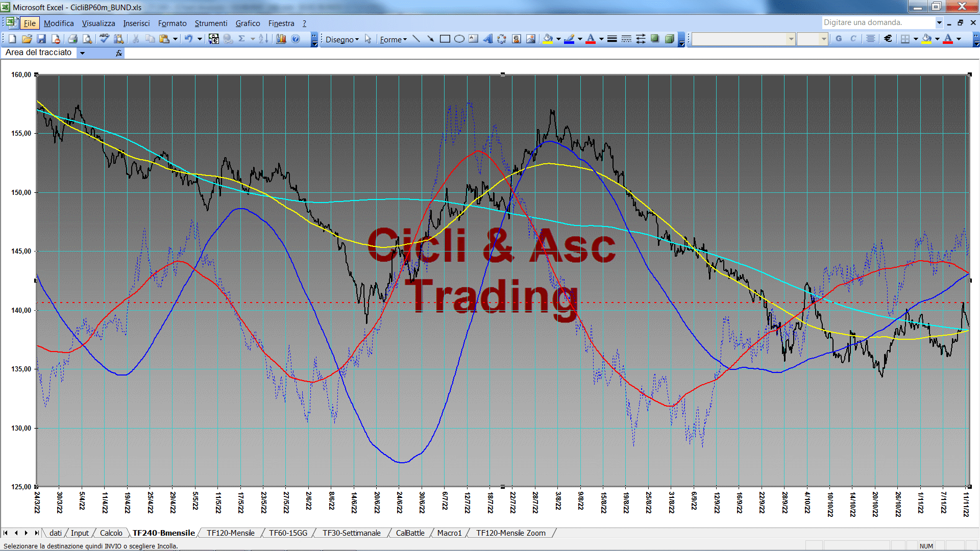Screen dimensions: 980x551
Task: Switch to the dati sheet tab
Action: (55, 533)
